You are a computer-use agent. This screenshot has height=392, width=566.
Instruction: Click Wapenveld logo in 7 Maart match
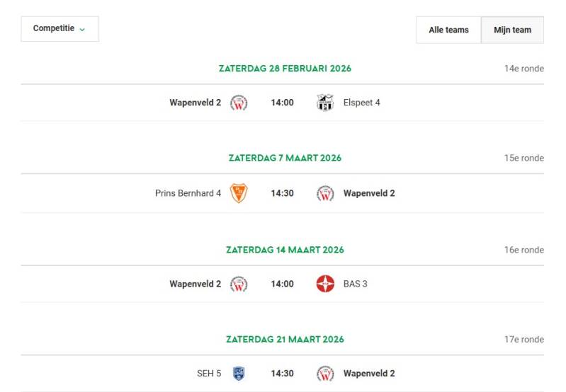324,193
